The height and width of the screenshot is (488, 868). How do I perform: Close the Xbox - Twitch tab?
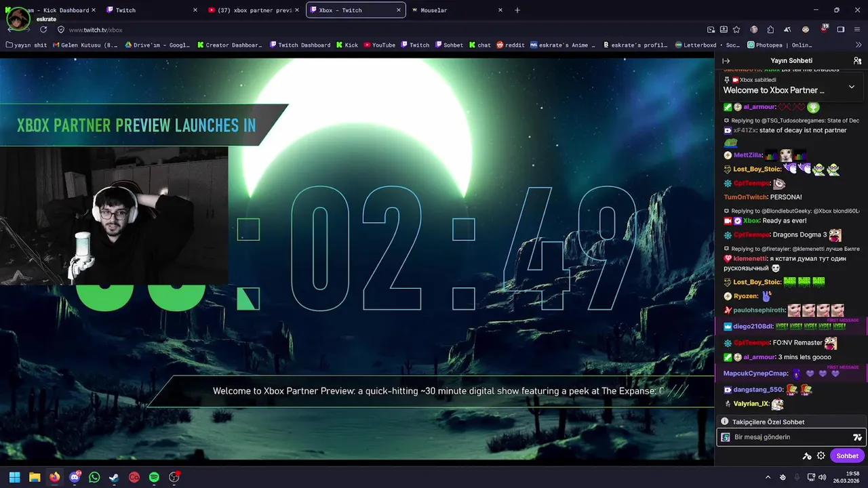coord(398,10)
